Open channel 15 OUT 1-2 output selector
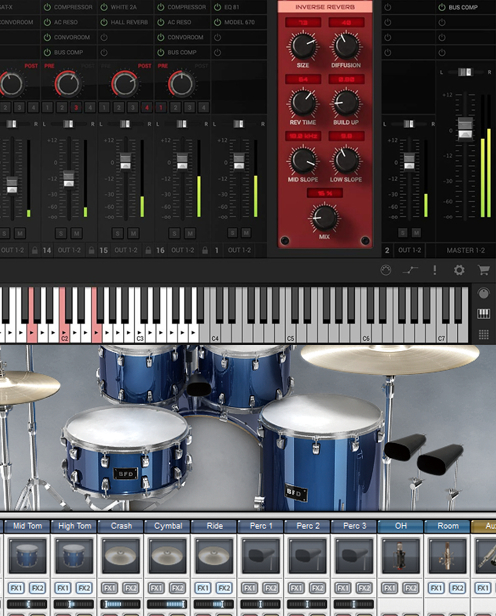The image size is (496, 616). point(126,250)
